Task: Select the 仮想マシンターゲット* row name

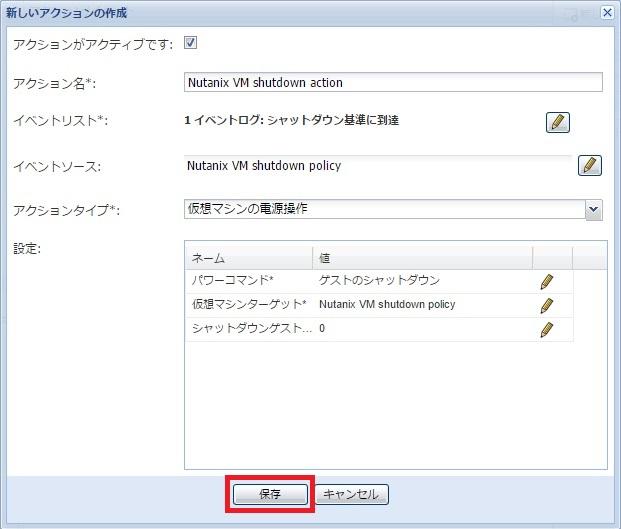Action: tap(249, 304)
